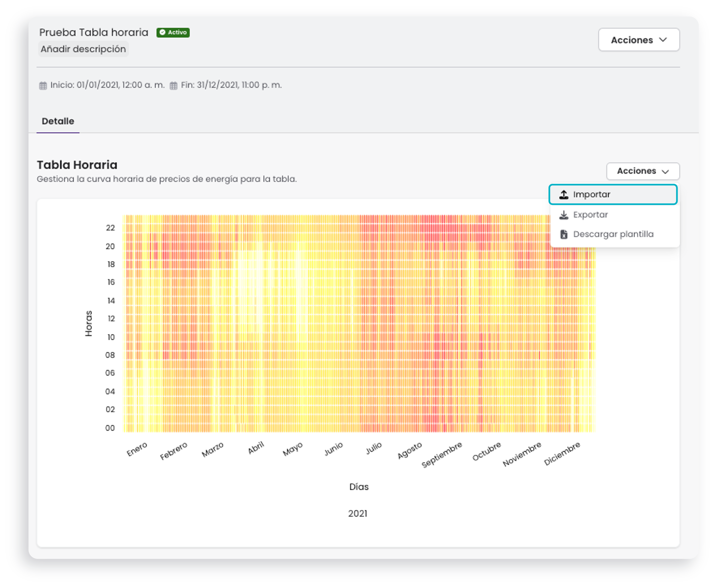
Task: Click the Importar upload icon
Action: (563, 194)
